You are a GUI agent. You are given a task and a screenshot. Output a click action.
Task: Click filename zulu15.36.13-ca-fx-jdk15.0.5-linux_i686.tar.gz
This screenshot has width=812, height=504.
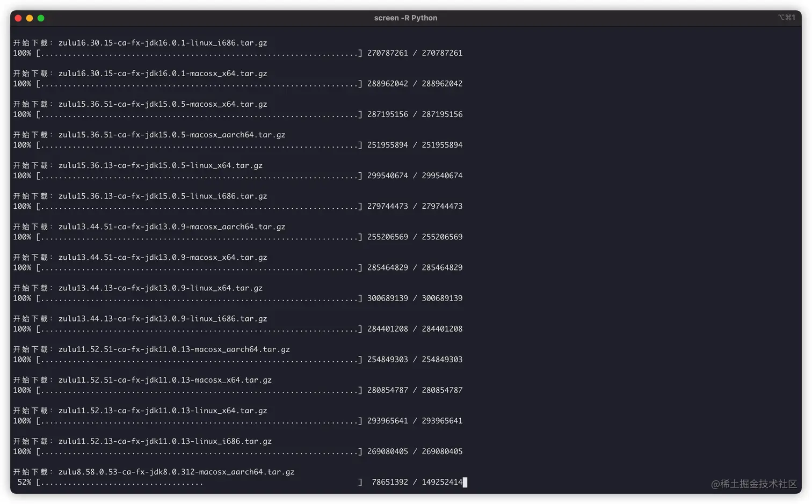coord(163,196)
